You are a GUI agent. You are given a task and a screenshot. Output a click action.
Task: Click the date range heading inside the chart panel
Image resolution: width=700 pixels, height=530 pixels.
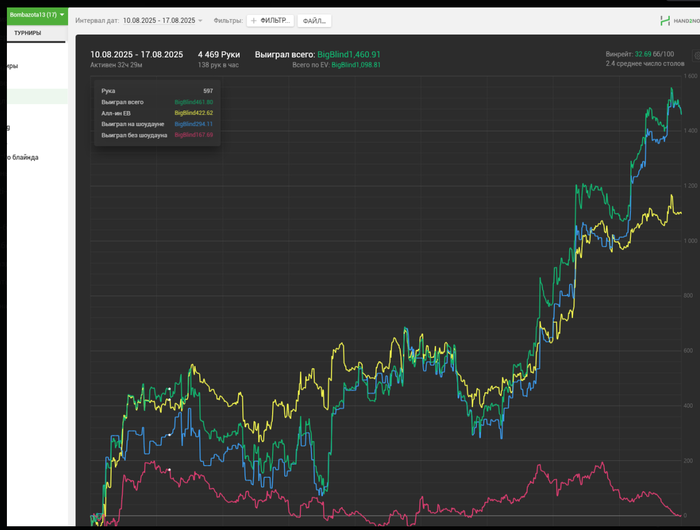click(x=136, y=54)
